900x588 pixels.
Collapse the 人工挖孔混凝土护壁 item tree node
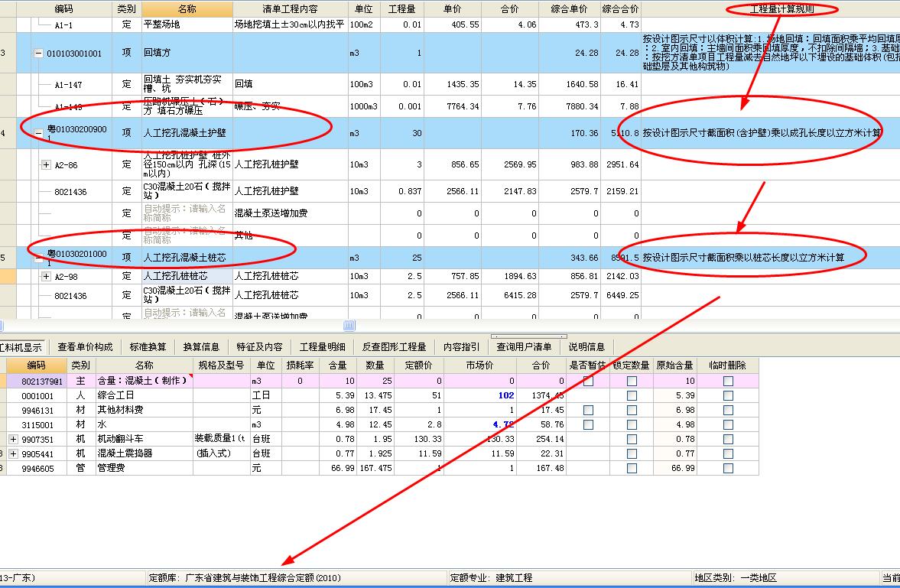click(x=38, y=133)
